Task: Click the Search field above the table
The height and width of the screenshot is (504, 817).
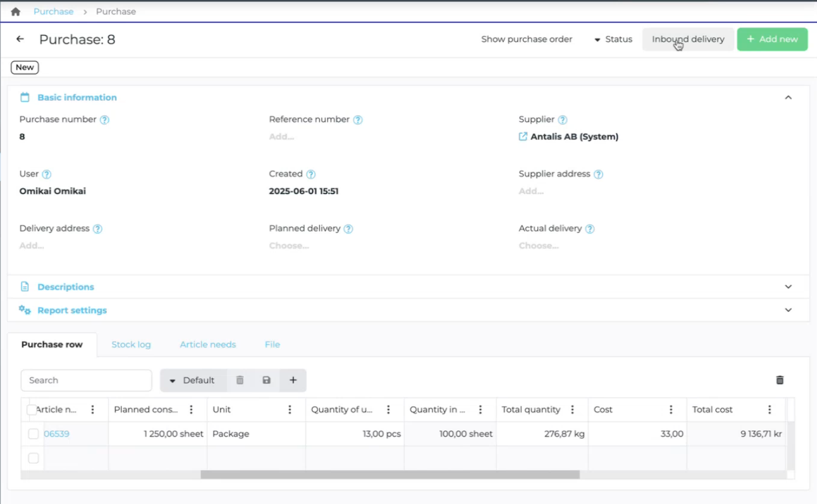Action: [x=87, y=380]
